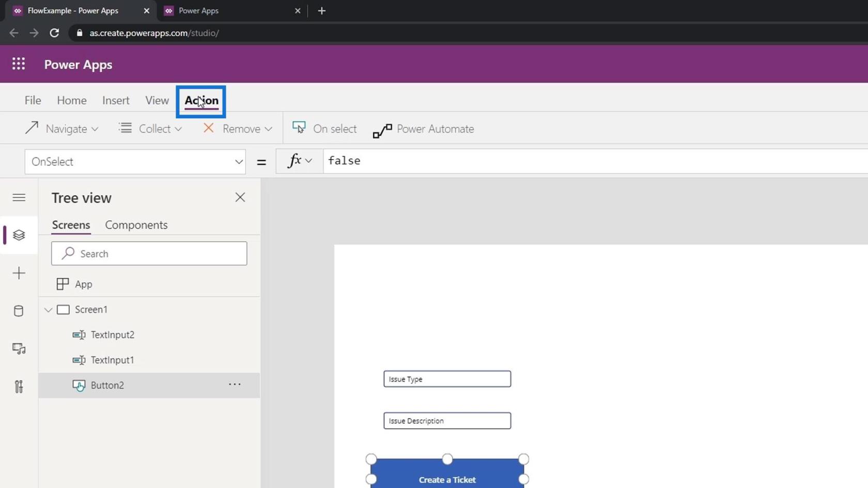
Task: Click the Button2 control icon
Action: click(79, 386)
